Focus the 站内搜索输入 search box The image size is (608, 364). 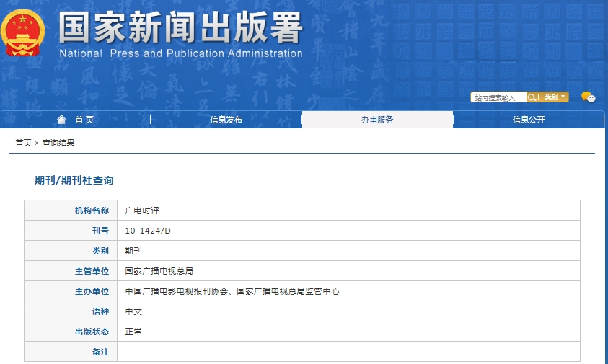pos(498,97)
